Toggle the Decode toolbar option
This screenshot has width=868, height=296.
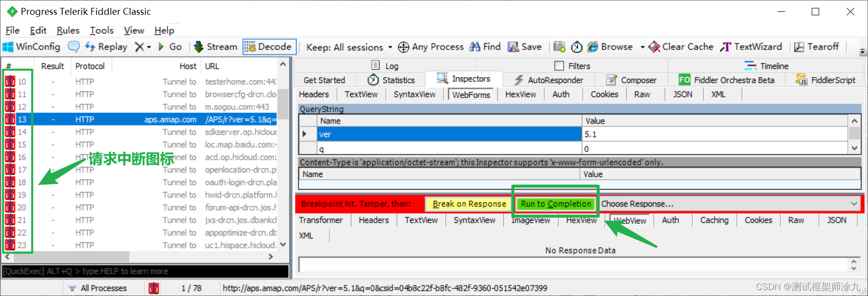point(269,47)
